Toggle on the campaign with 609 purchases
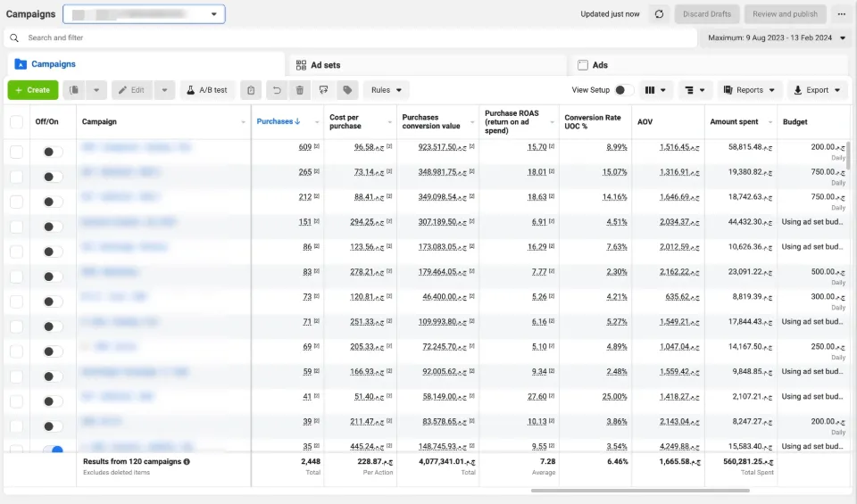Screen dimensions: 857x504 click(53, 152)
